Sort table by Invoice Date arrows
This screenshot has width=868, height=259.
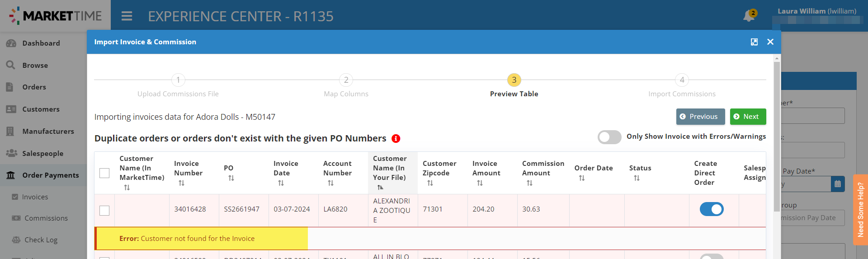point(281,183)
